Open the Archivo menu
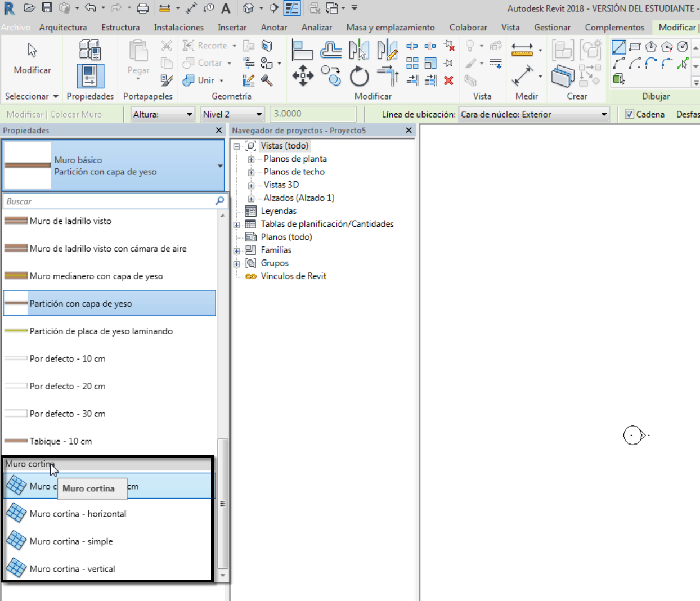This screenshot has width=700, height=601. [x=15, y=27]
